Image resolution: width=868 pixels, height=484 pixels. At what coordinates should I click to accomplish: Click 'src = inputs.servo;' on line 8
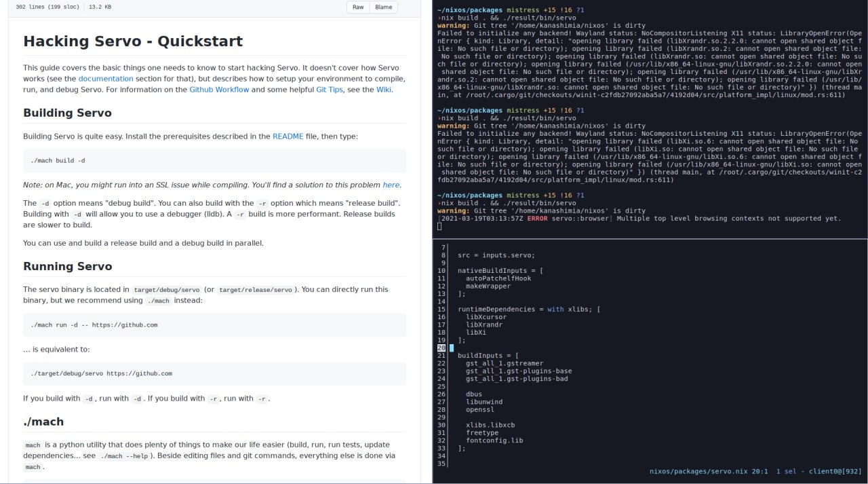[496, 255]
